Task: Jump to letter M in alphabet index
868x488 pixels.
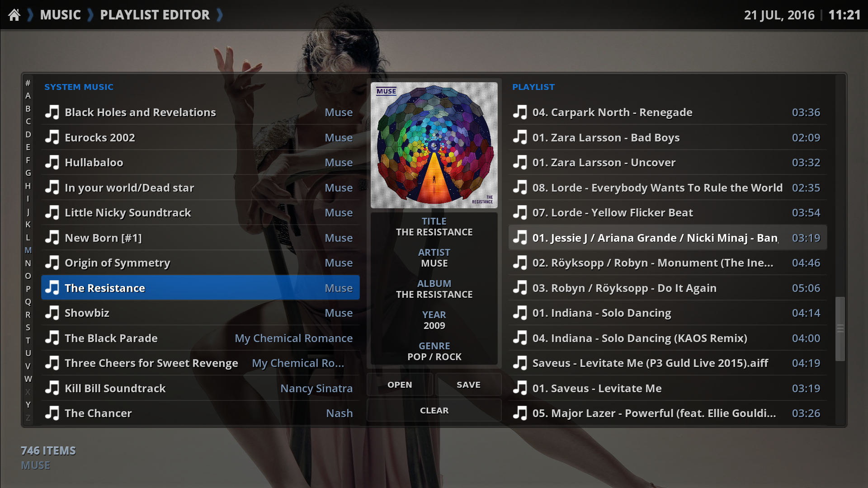Action: 28,250
